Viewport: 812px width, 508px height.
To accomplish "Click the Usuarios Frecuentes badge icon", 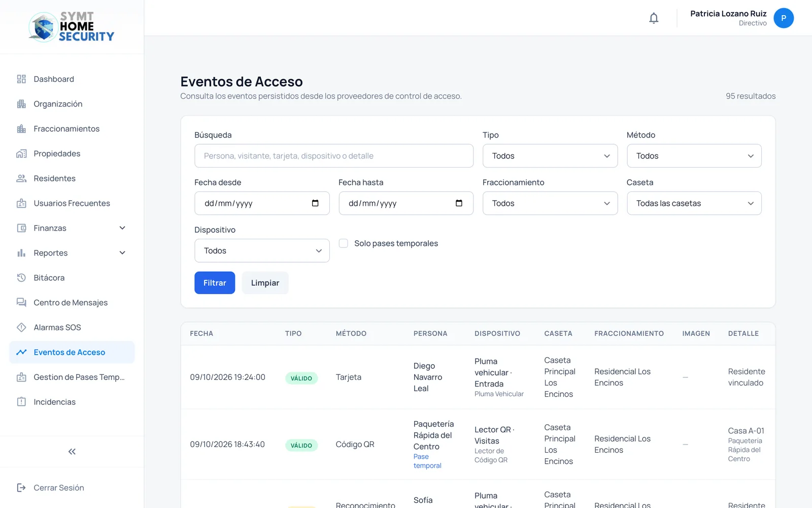I will 21,204.
